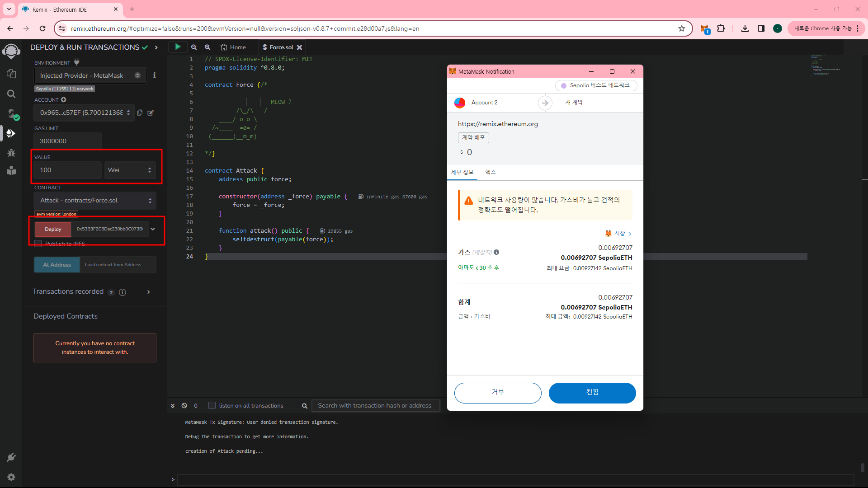868x488 pixels.
Task: Open the Sepolia network selector in MetaMask
Action: pyautogui.click(x=596, y=85)
